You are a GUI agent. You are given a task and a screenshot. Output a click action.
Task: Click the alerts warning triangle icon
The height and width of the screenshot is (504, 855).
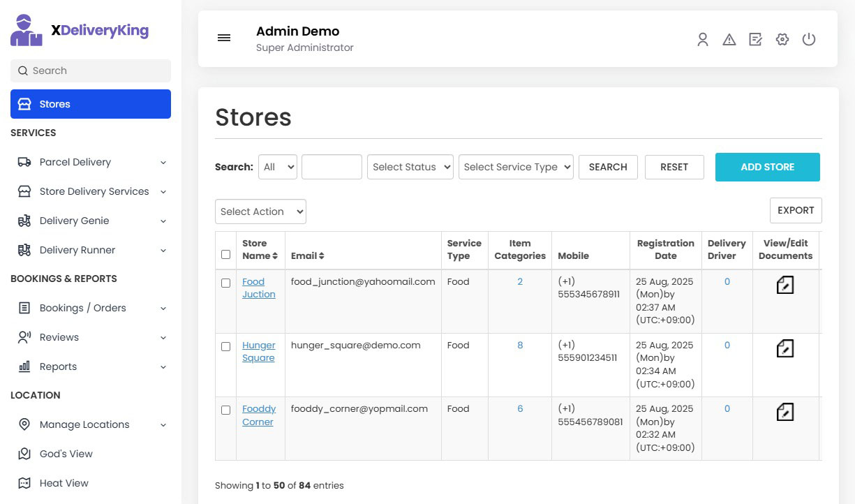click(729, 40)
